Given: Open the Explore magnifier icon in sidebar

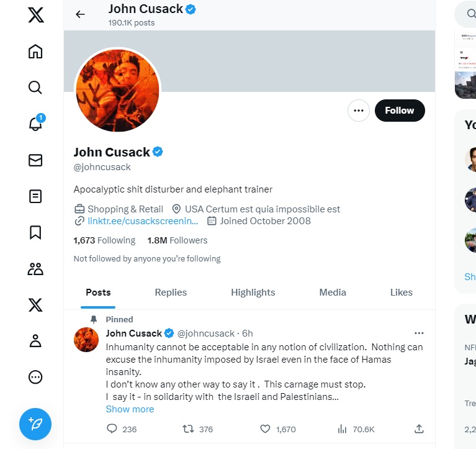Looking at the screenshot, I should tap(35, 88).
